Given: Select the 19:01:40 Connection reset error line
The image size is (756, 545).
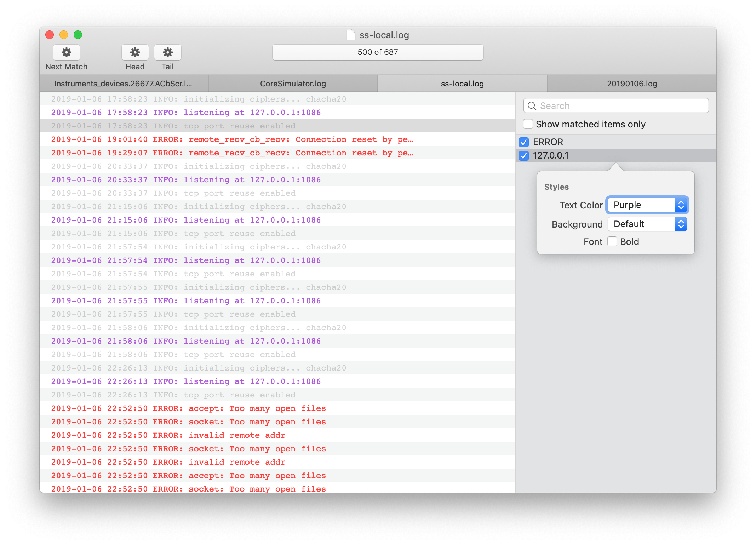Looking at the screenshot, I should click(232, 139).
